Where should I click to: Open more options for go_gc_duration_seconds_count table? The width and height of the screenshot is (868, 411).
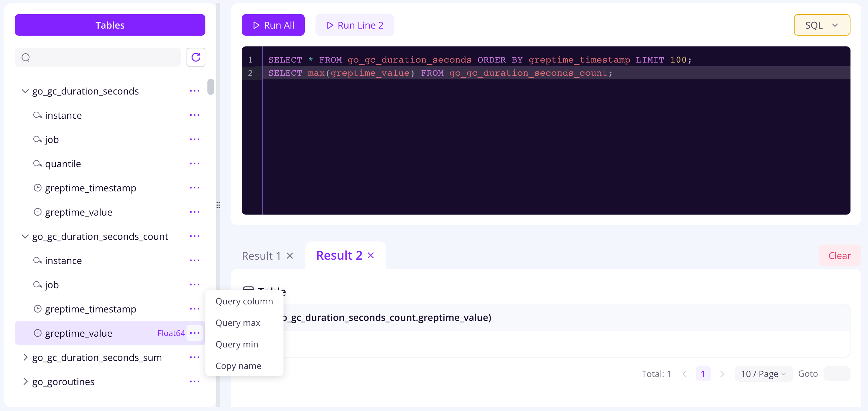(x=194, y=236)
